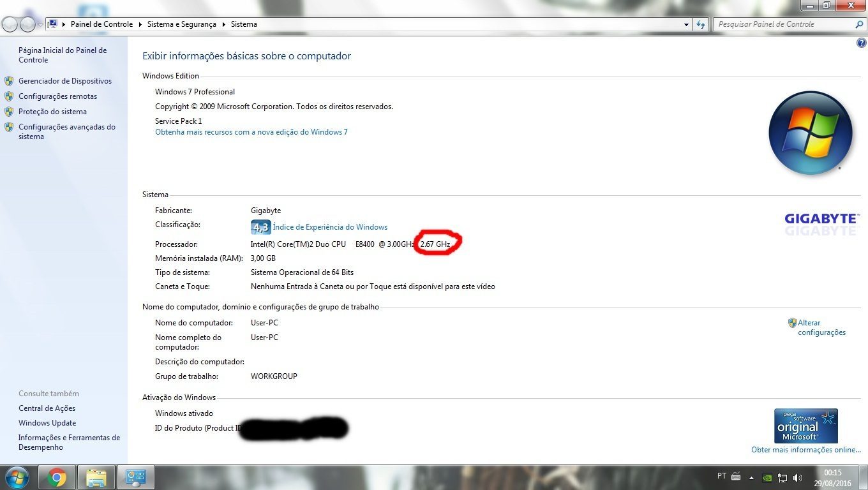Open Página Inicial do Painel de Controle
The image size is (868, 490).
click(63, 55)
